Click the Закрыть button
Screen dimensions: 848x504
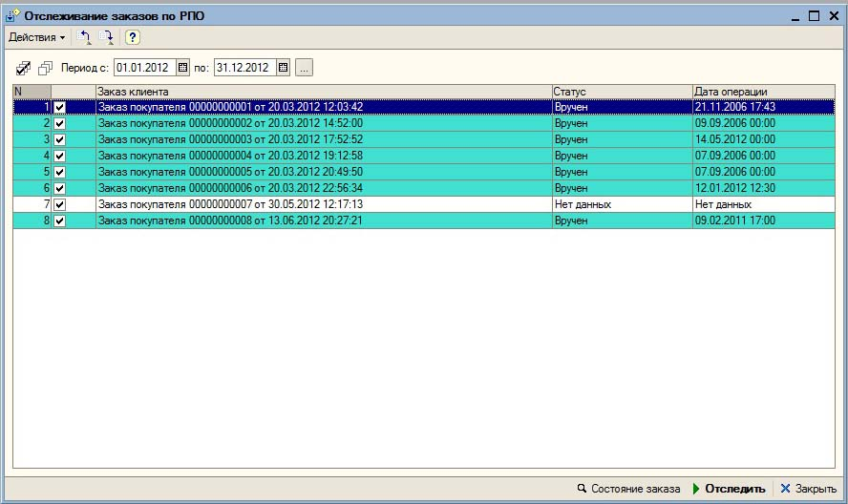coord(809,489)
